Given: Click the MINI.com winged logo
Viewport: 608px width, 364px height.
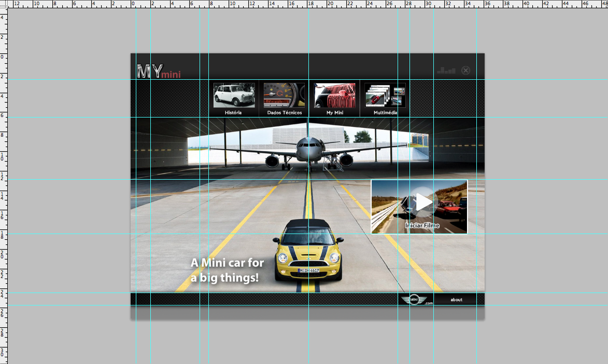Looking at the screenshot, I should point(414,299).
